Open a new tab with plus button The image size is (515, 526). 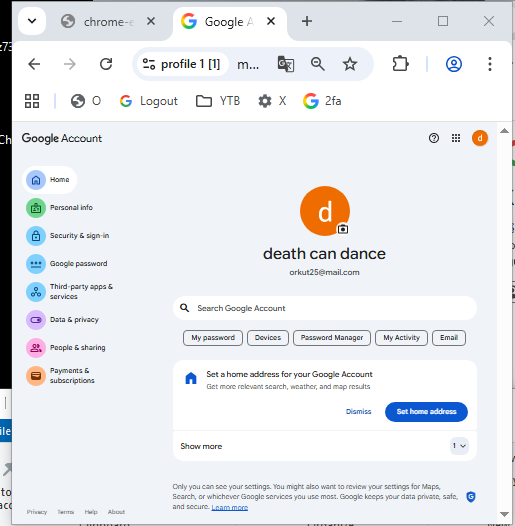point(307,21)
